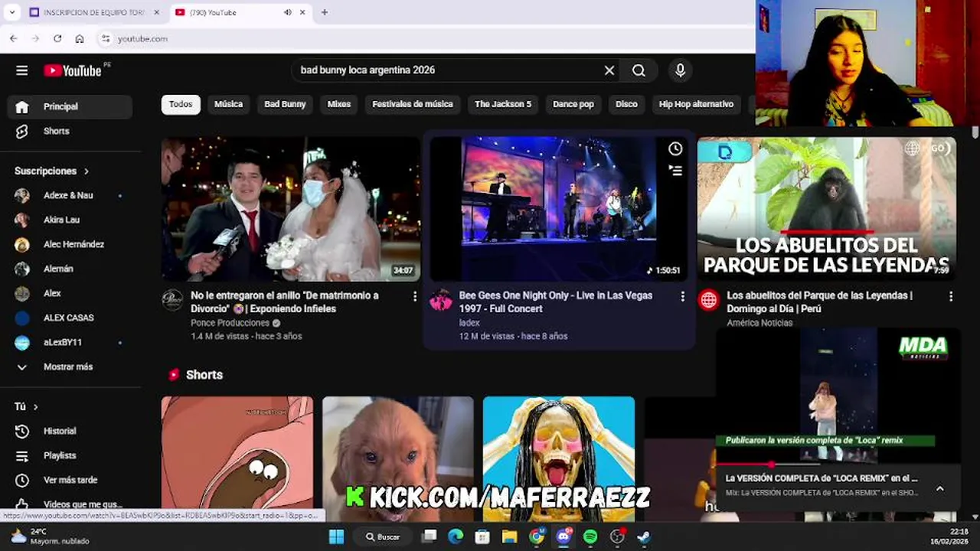Open Spotify from the taskbar
The height and width of the screenshot is (551, 980).
click(590, 536)
